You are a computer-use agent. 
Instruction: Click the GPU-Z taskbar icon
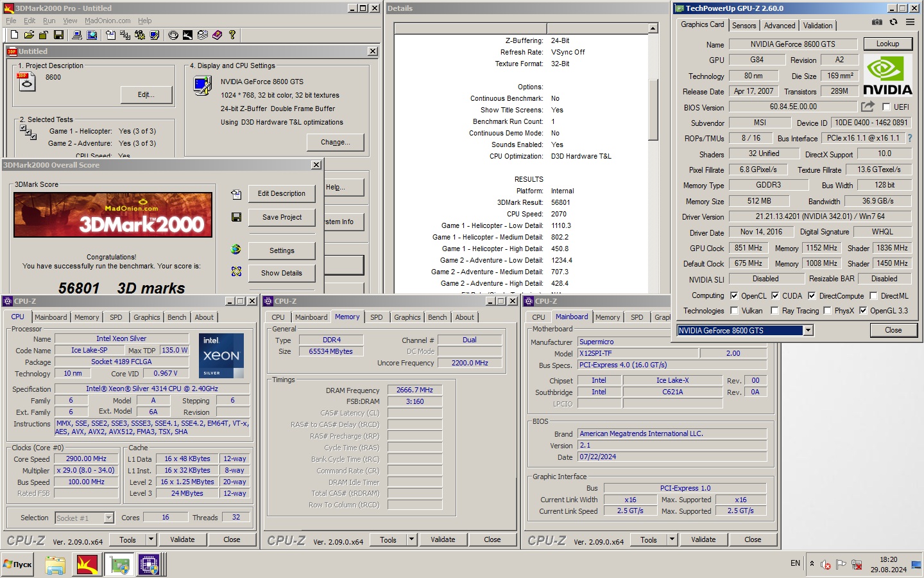[x=119, y=565]
